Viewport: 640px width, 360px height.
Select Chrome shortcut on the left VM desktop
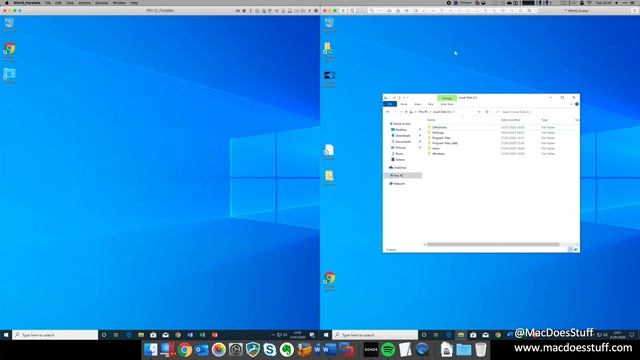click(x=9, y=52)
